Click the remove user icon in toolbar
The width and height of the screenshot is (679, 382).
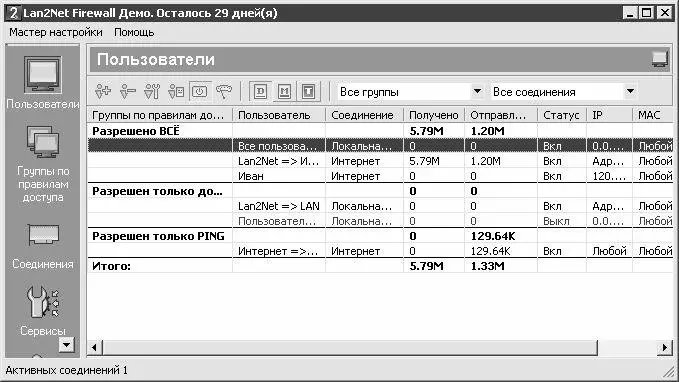[x=128, y=91]
